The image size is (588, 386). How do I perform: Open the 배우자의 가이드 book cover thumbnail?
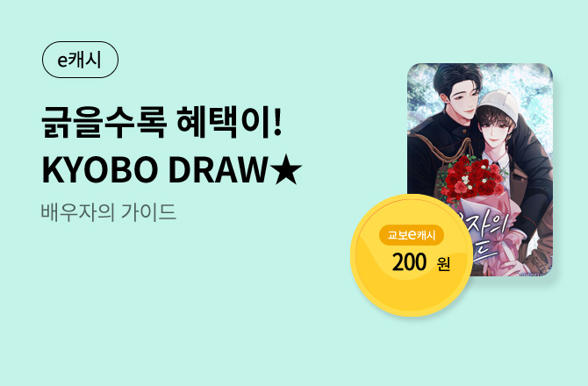coord(480,170)
